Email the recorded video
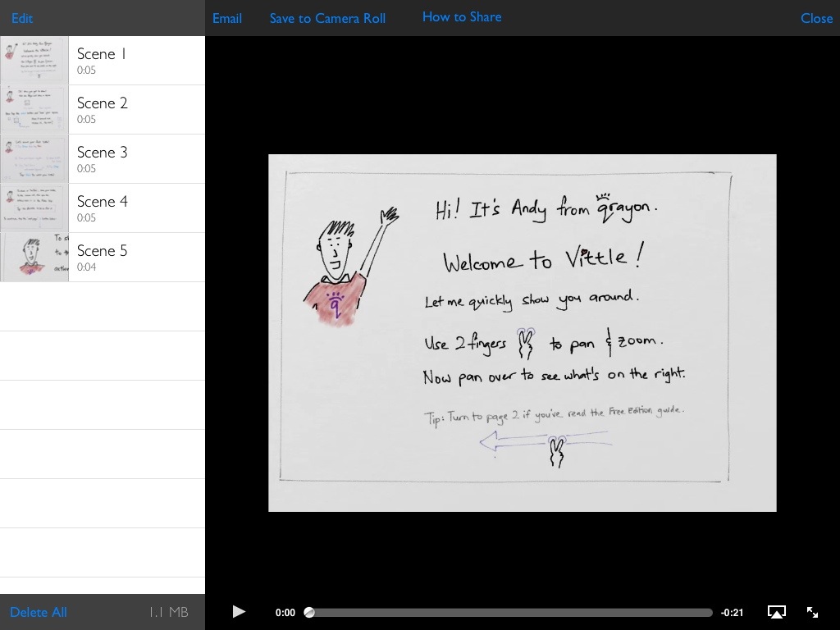Screen dimensions: 840x630 click(227, 18)
